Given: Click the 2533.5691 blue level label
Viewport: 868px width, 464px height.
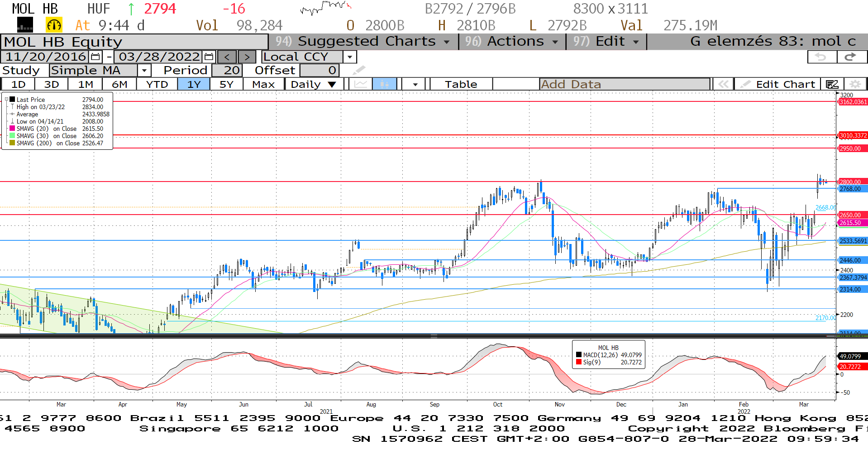Looking at the screenshot, I should point(853,241).
